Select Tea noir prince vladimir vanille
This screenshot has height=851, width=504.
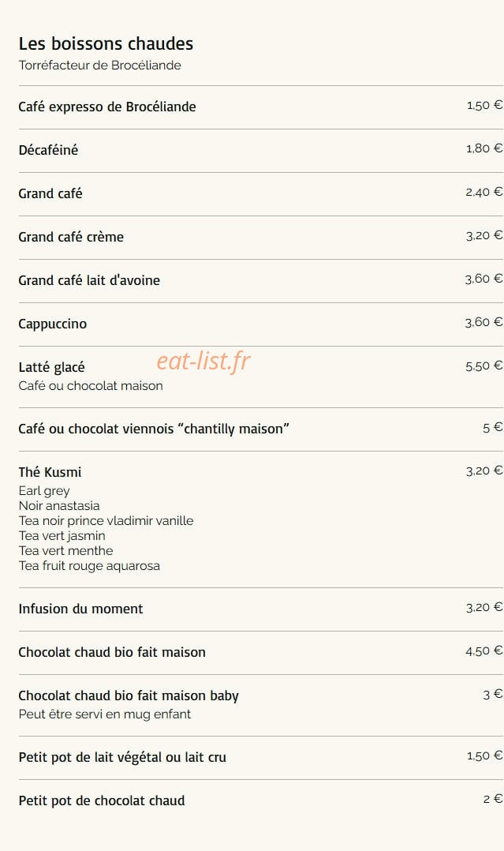[106, 520]
